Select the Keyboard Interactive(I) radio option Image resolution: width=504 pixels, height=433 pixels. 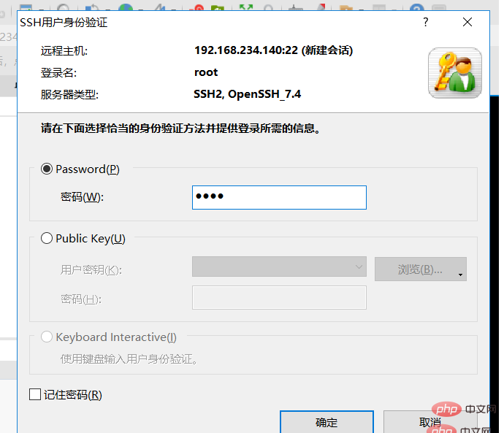tap(47, 337)
